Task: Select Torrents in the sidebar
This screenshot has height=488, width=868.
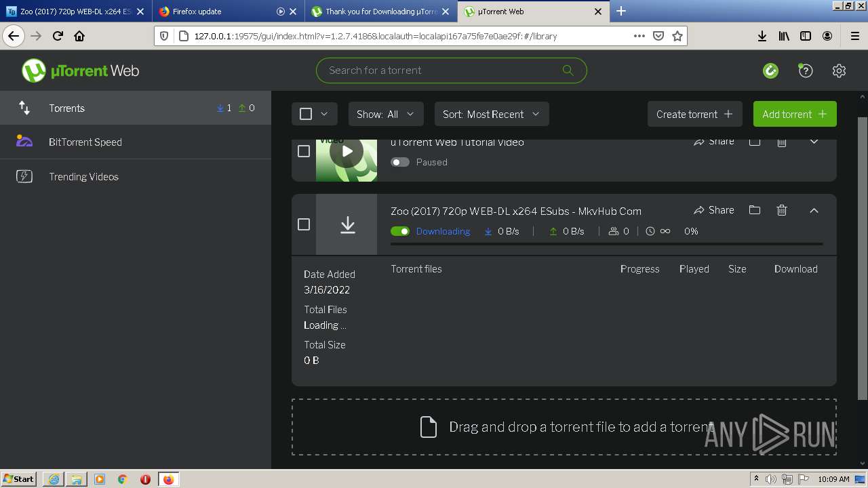Action: 136,108
